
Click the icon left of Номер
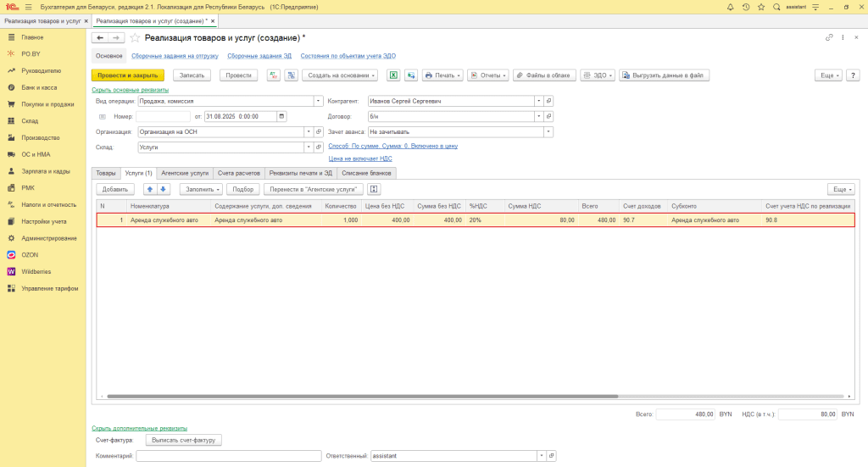pos(103,117)
